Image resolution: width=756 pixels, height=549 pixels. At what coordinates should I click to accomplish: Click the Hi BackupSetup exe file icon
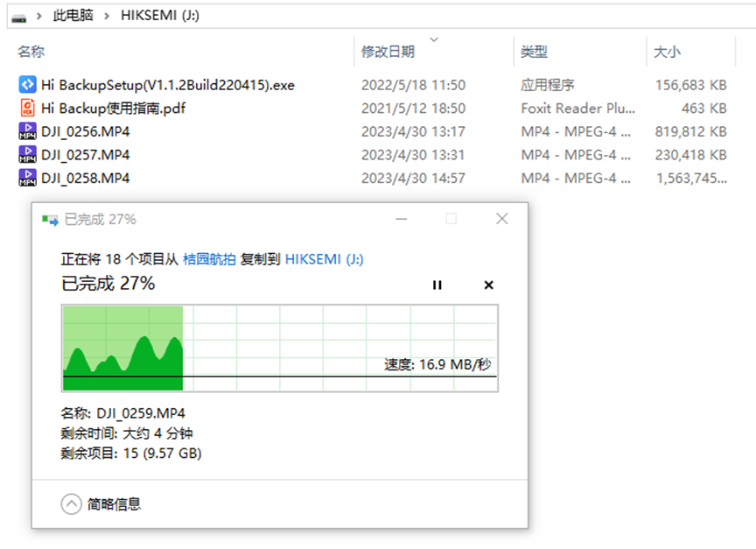click(27, 85)
